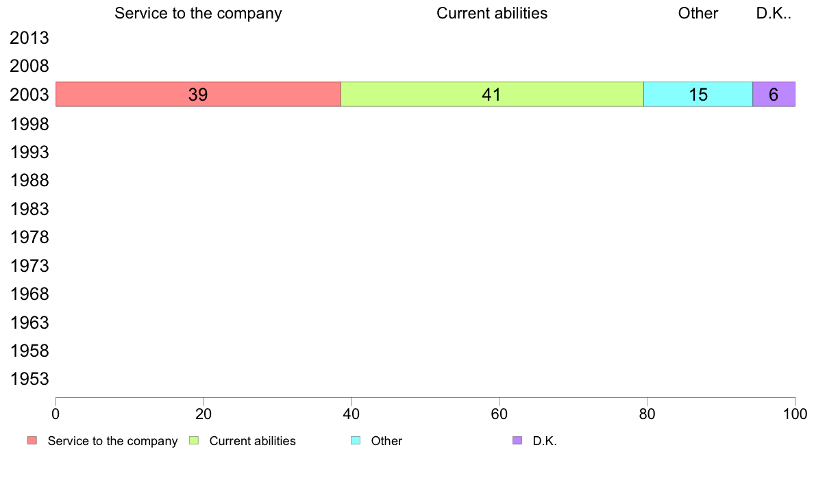Click the Current abilities column header
This screenshot has width=814, height=504.
(492, 13)
